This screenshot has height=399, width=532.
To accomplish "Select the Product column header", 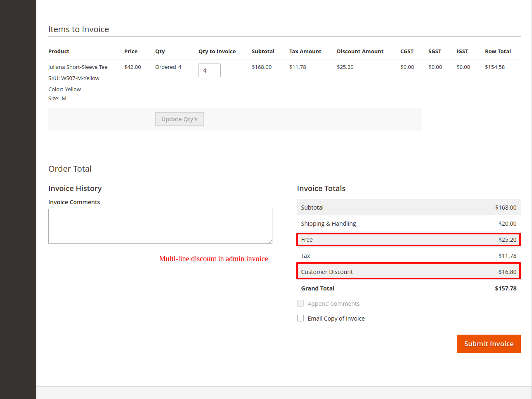I will 59,51.
